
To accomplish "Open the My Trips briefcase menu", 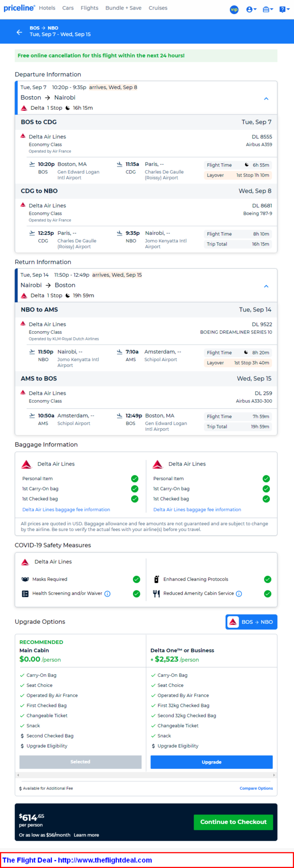I will tap(268, 9).
